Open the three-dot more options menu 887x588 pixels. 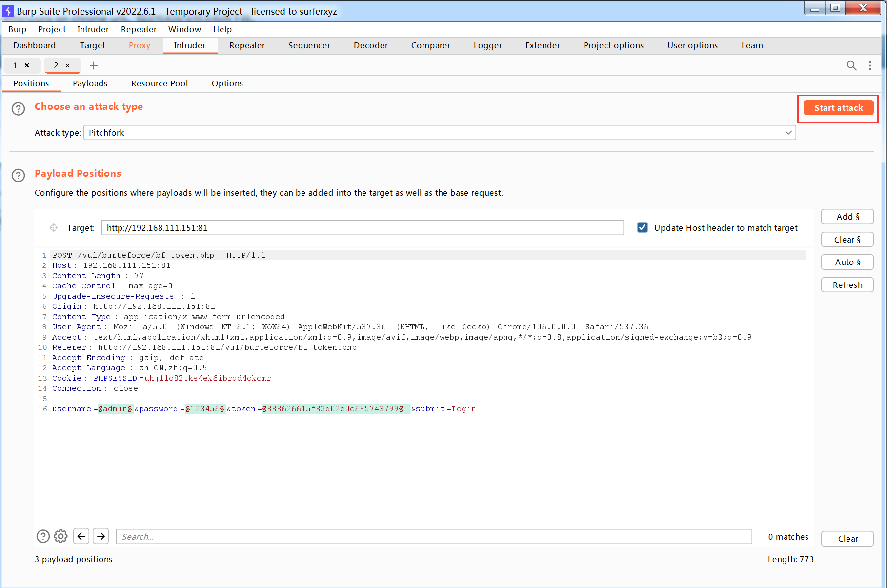[870, 65]
